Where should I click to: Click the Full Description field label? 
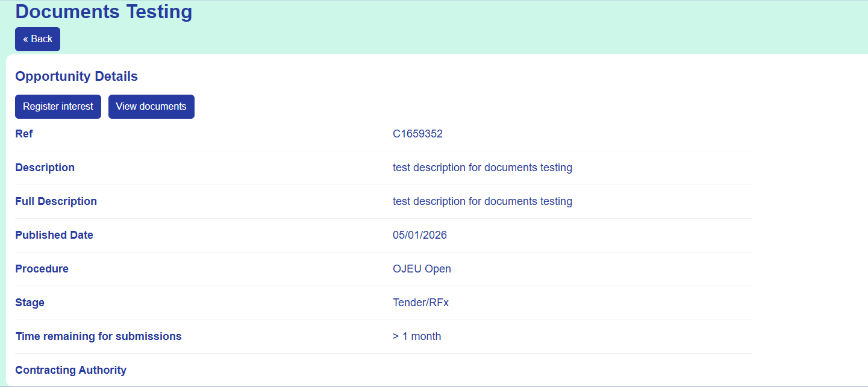pos(56,201)
